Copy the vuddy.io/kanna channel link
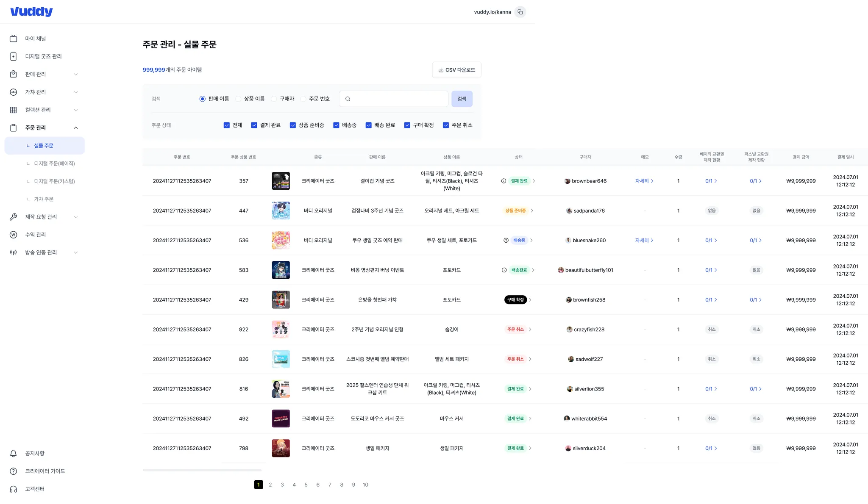 (x=520, y=12)
